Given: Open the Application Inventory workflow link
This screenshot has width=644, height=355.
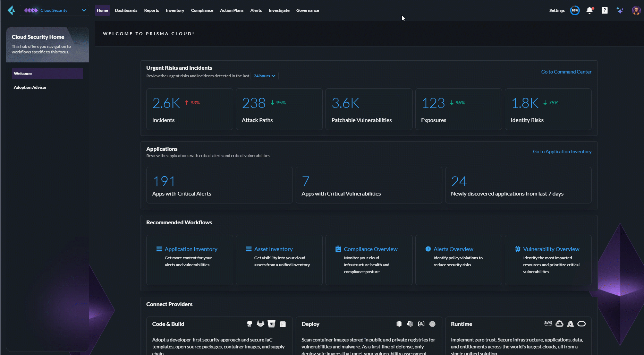Looking at the screenshot, I should (191, 249).
